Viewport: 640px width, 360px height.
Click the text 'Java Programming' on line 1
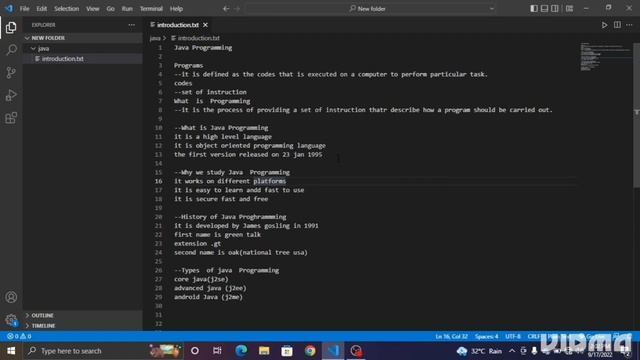[203, 48]
